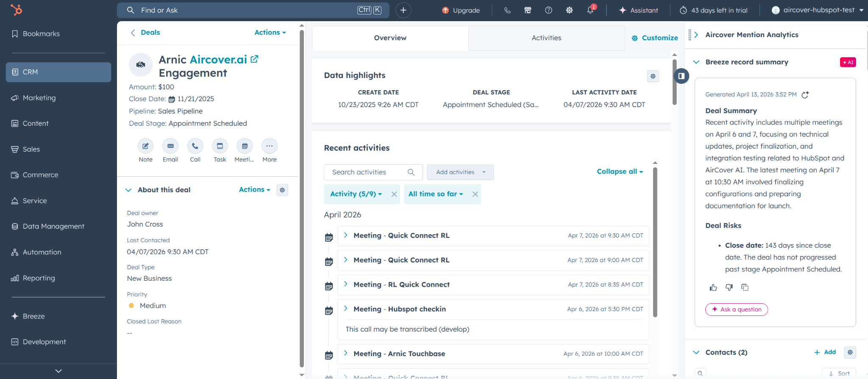Click the create new plus button

[x=403, y=10]
